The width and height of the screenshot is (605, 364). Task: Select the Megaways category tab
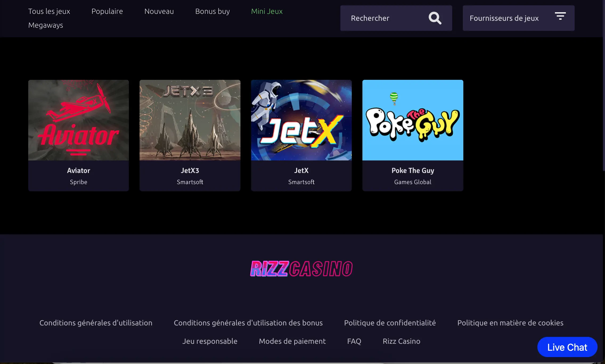pos(46,25)
